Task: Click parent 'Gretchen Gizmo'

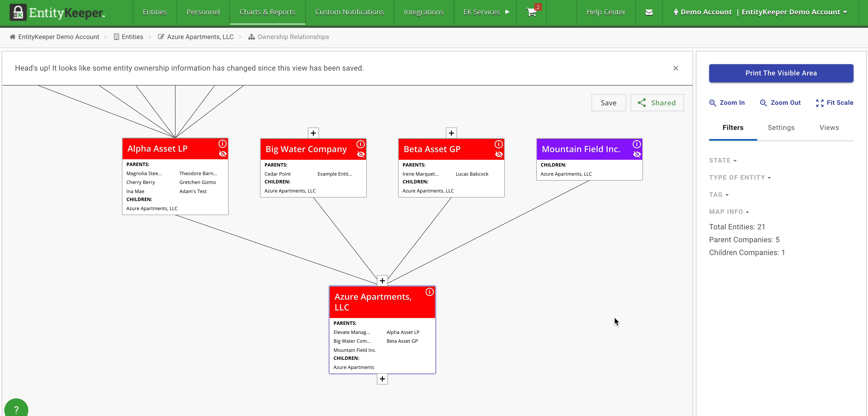Action: pyautogui.click(x=197, y=182)
